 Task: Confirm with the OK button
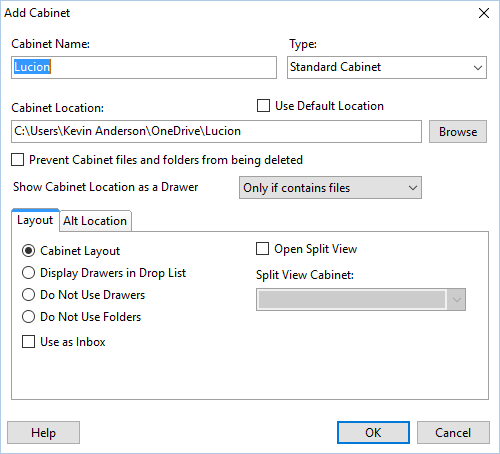click(x=373, y=433)
